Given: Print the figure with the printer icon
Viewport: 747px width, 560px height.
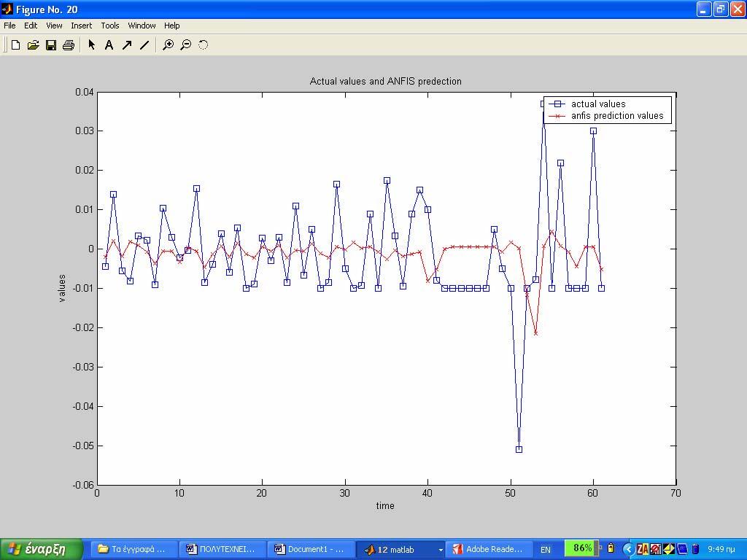Looking at the screenshot, I should pos(69,44).
